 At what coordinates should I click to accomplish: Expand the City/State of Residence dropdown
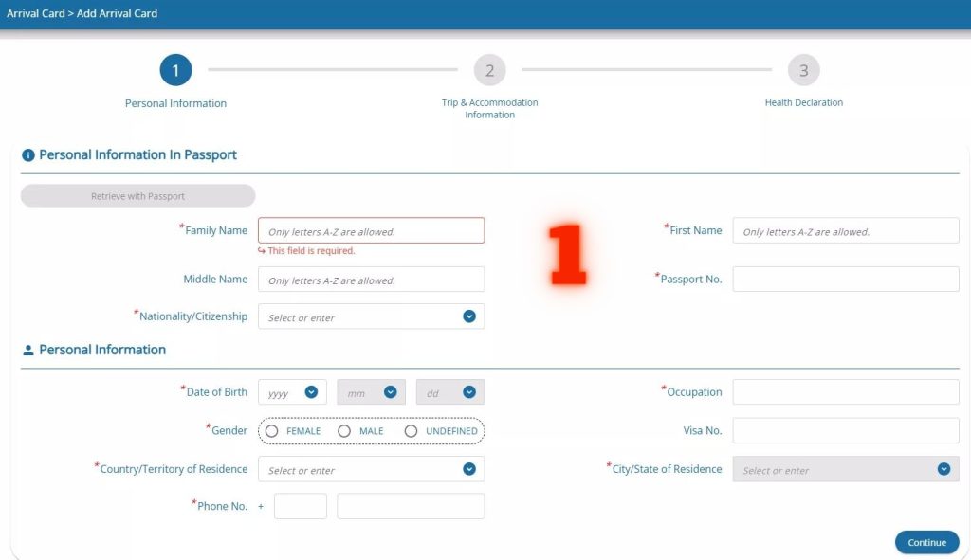pos(943,469)
